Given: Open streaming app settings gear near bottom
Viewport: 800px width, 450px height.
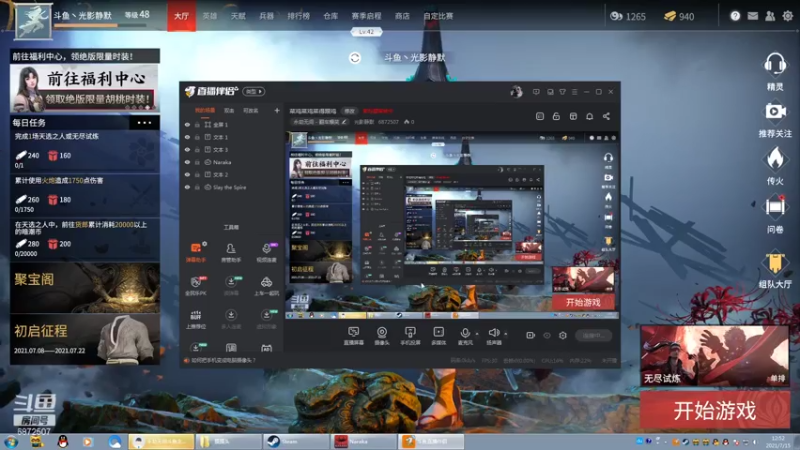Looking at the screenshot, I should [x=562, y=335].
